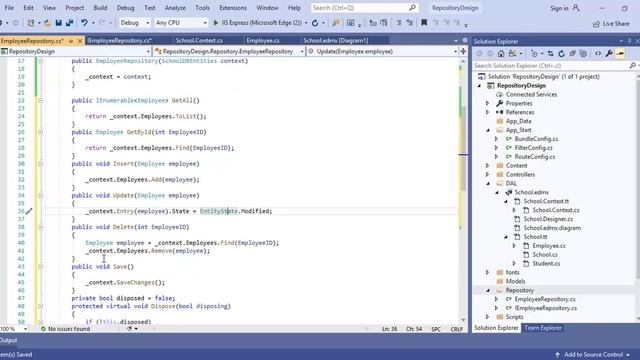Start debugging with IIS Express play button
Viewport: 640px width, 360px height.
point(216,23)
